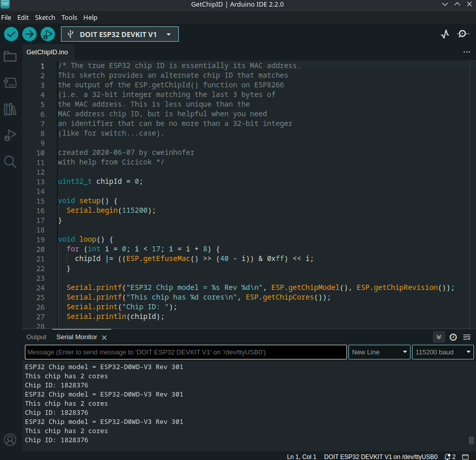Click the ESP.getEfuseMac() call in code
The width and height of the screenshot is (476, 460).
pyautogui.click(x=162, y=258)
